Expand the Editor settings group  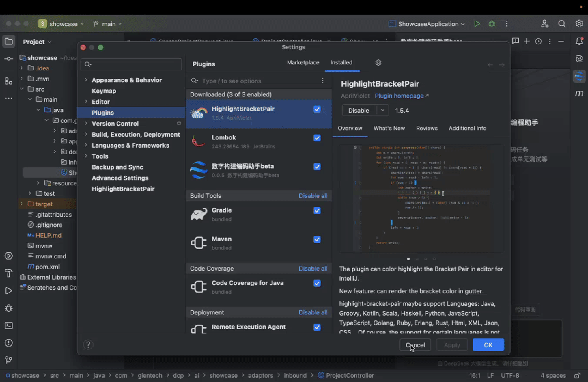point(86,101)
